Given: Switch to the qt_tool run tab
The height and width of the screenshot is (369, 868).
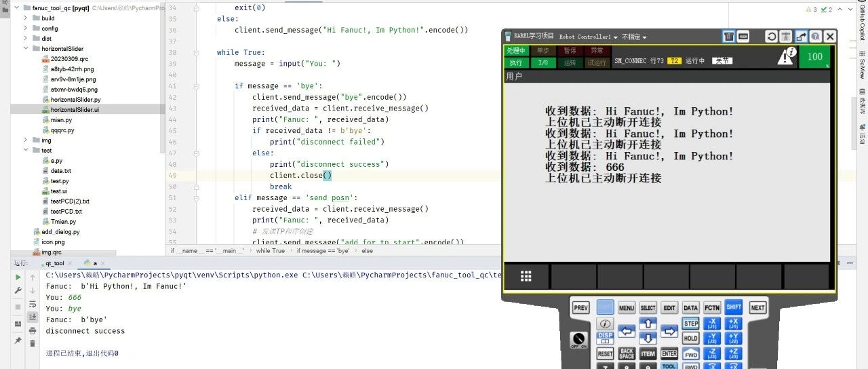Looking at the screenshot, I should (55, 263).
